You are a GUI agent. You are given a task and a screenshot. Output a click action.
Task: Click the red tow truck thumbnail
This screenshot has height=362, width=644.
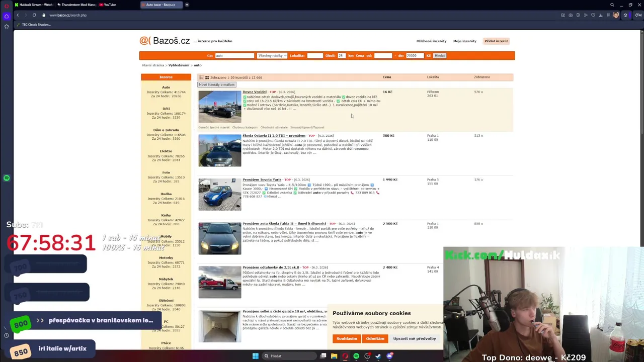[220, 282]
